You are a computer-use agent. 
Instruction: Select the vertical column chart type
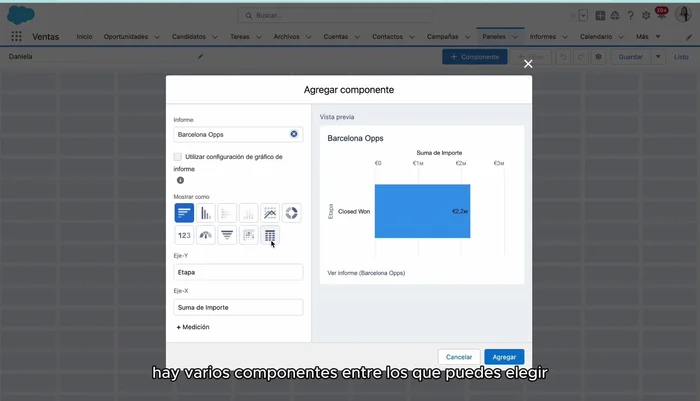coord(205,213)
